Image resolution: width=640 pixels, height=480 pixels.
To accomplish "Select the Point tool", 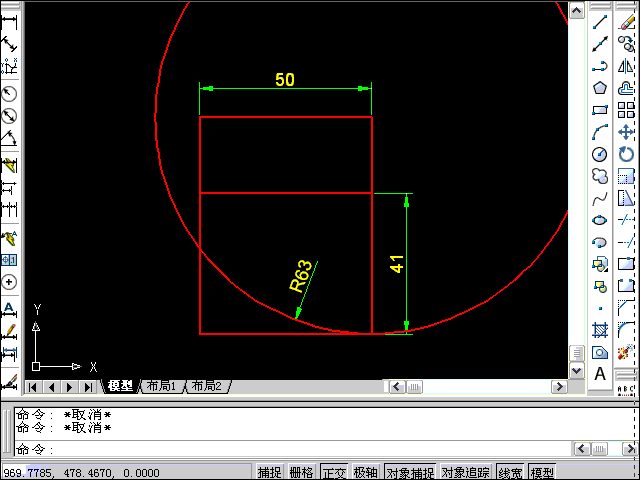I will point(600,309).
